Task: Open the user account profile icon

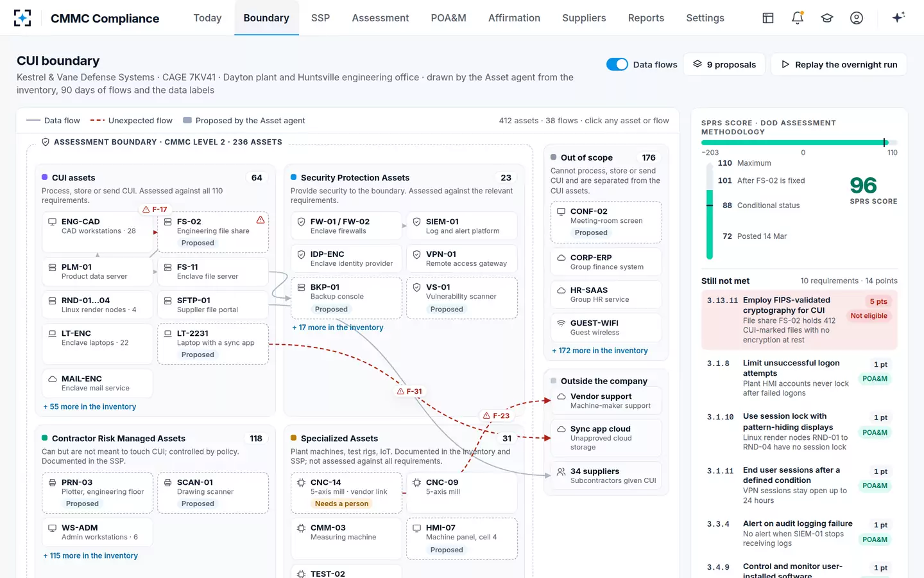Action: 857,18
